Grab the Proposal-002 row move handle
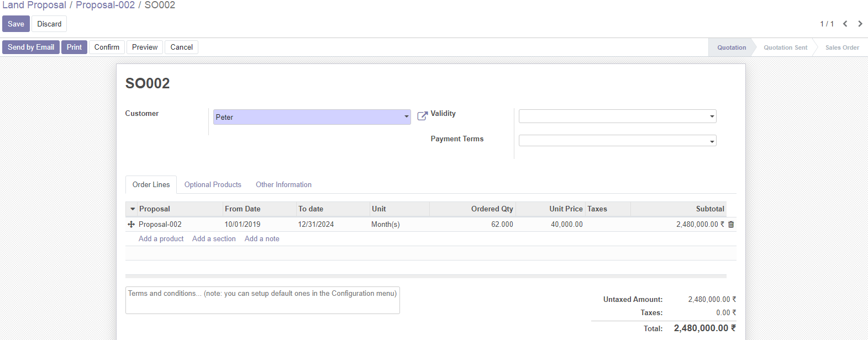Viewport: 868px width, 340px height. coord(131,225)
